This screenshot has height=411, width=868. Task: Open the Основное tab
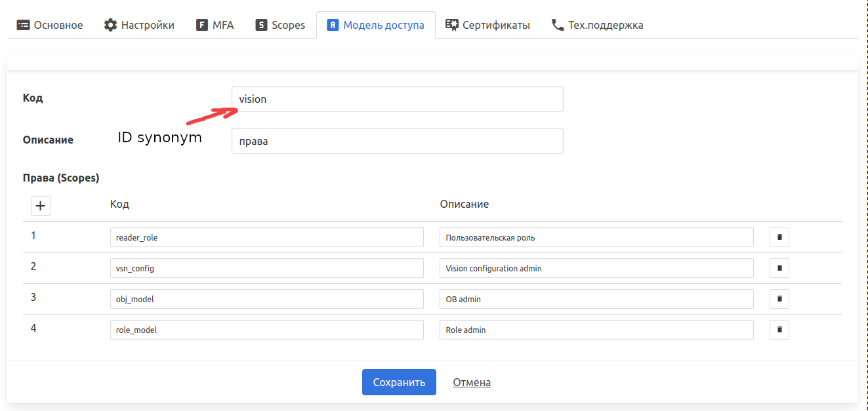[x=50, y=25]
